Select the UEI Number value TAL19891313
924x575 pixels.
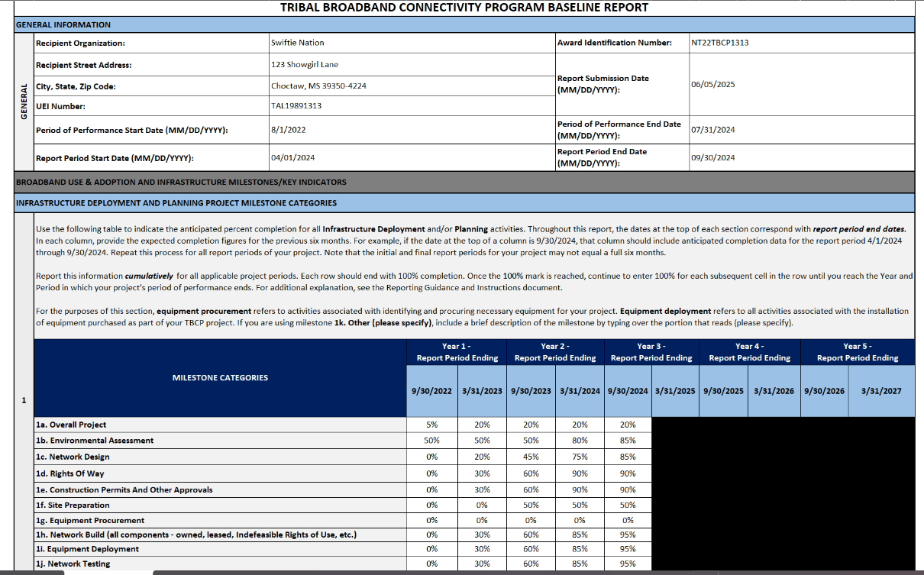coord(412,105)
